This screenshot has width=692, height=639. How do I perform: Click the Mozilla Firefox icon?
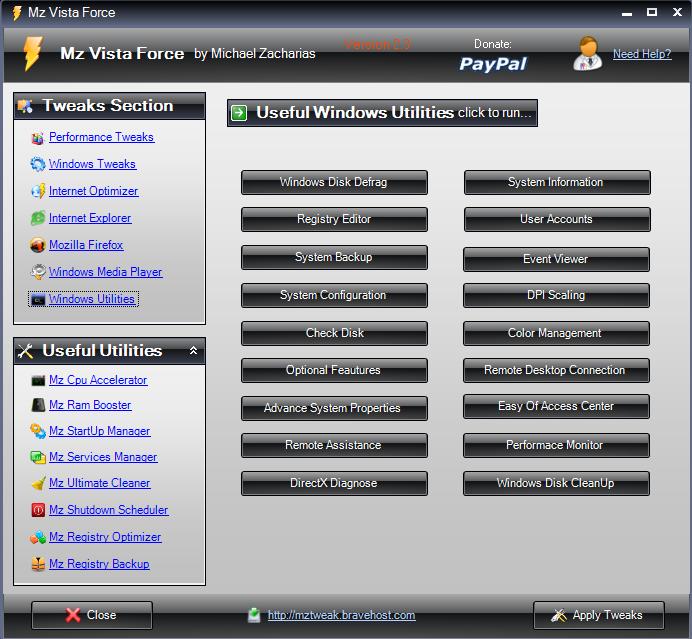click(38, 245)
